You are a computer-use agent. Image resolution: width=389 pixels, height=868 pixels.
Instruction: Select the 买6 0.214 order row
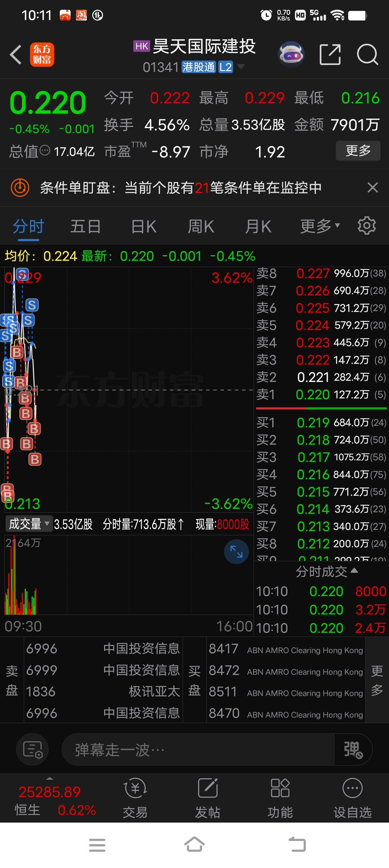(321, 509)
